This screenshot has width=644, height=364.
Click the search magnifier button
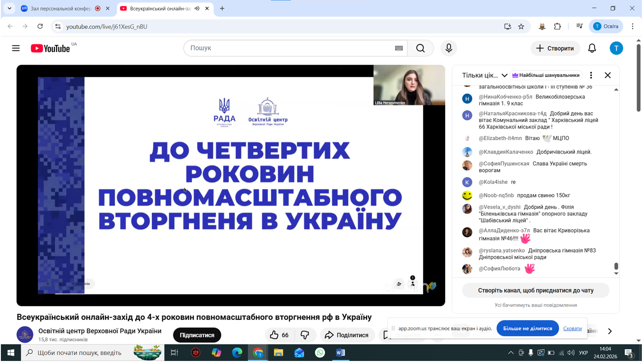coord(420,48)
